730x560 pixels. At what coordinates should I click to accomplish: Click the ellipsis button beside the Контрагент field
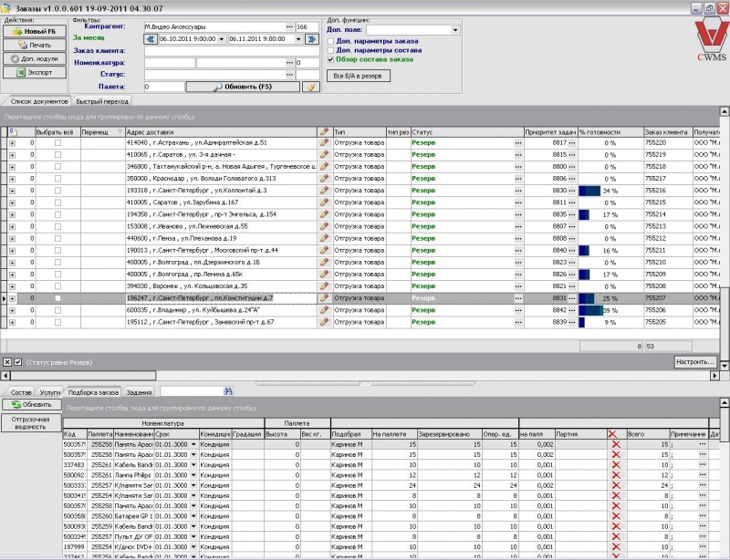point(291,27)
